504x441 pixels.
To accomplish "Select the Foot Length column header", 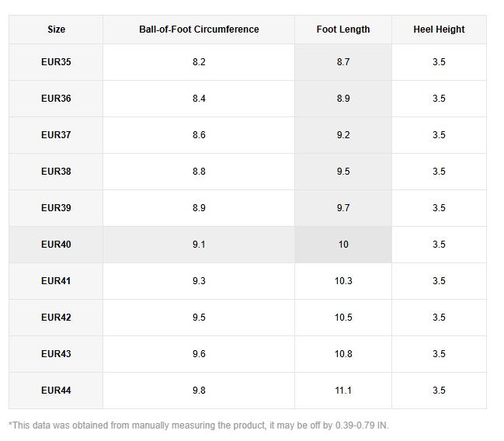I will 343,30.
